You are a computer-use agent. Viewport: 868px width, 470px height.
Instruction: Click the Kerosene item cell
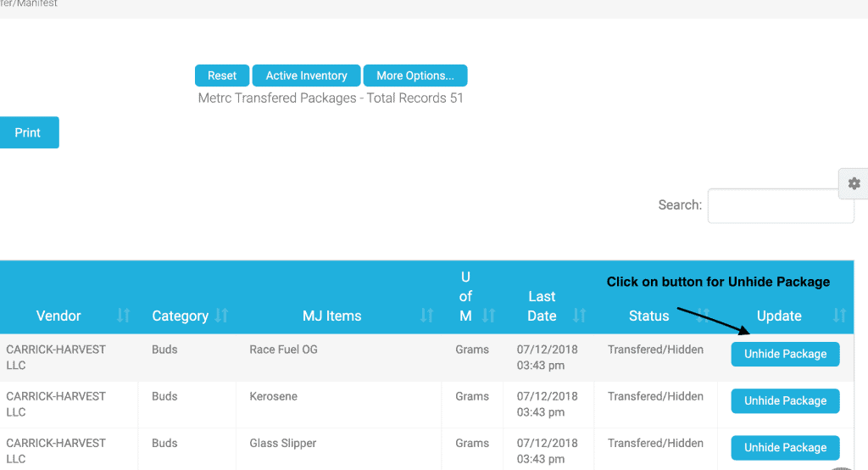point(274,396)
